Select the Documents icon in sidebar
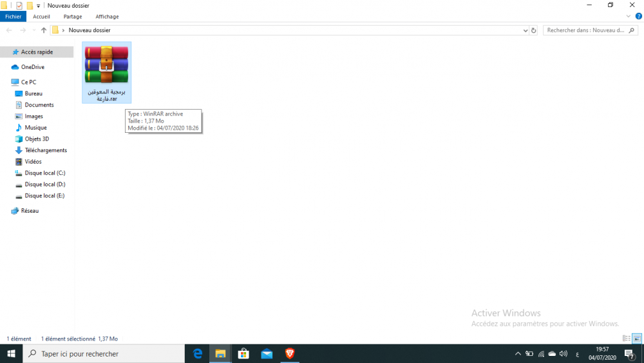Image resolution: width=644 pixels, height=363 pixels. tap(19, 105)
